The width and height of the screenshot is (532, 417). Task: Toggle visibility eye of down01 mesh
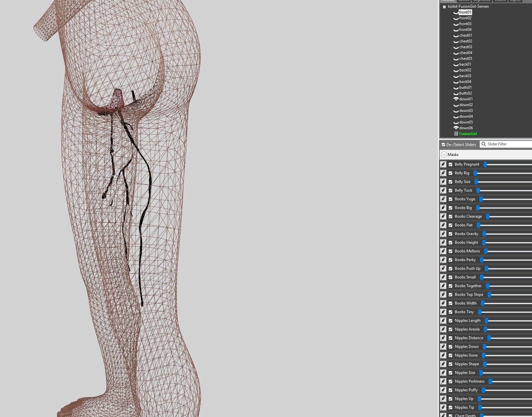tap(456, 99)
